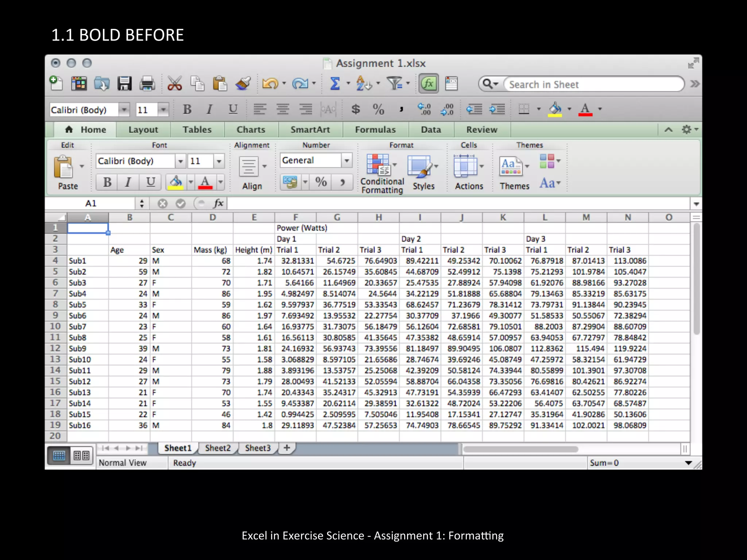This screenshot has width=747, height=560.
Task: Click the Save floppy disk icon
Action: [124, 84]
